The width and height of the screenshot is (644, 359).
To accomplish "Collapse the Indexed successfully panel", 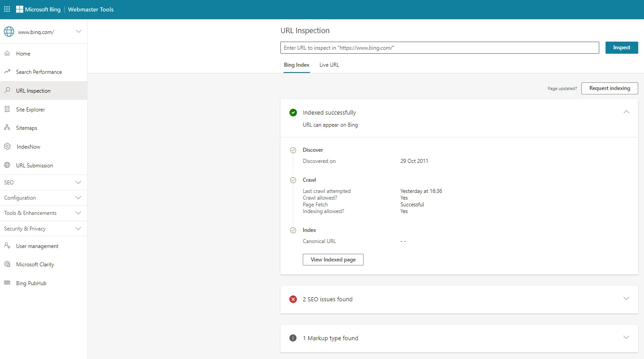I will [x=626, y=112].
